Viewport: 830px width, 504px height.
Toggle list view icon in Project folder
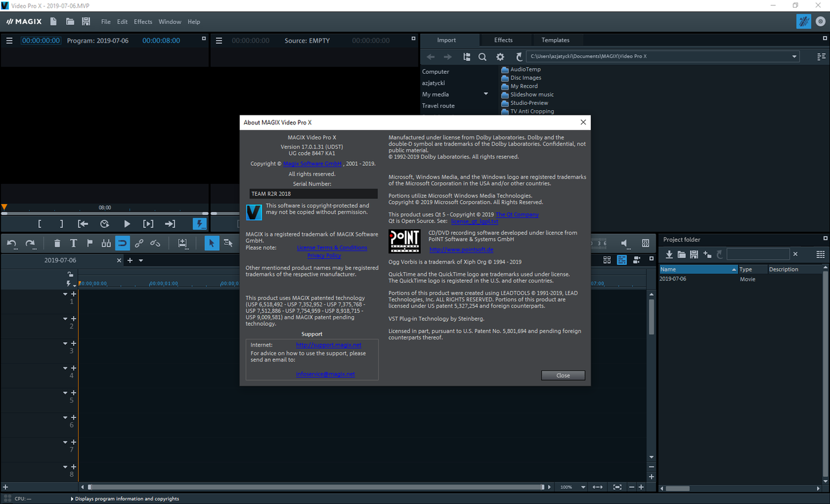820,255
